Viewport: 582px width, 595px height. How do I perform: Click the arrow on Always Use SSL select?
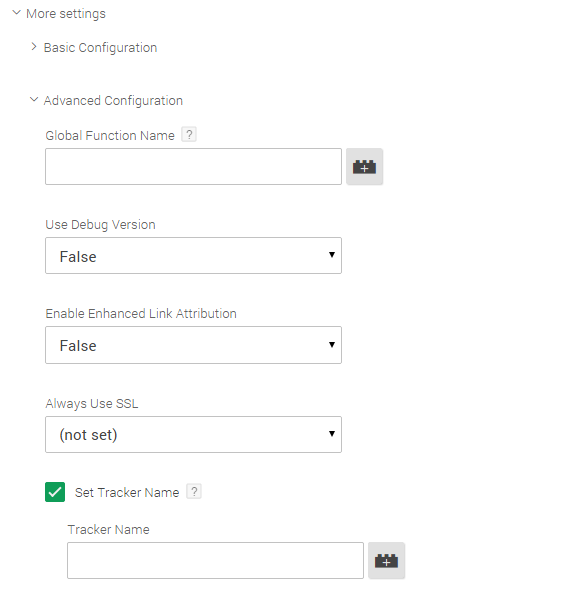(x=332, y=433)
